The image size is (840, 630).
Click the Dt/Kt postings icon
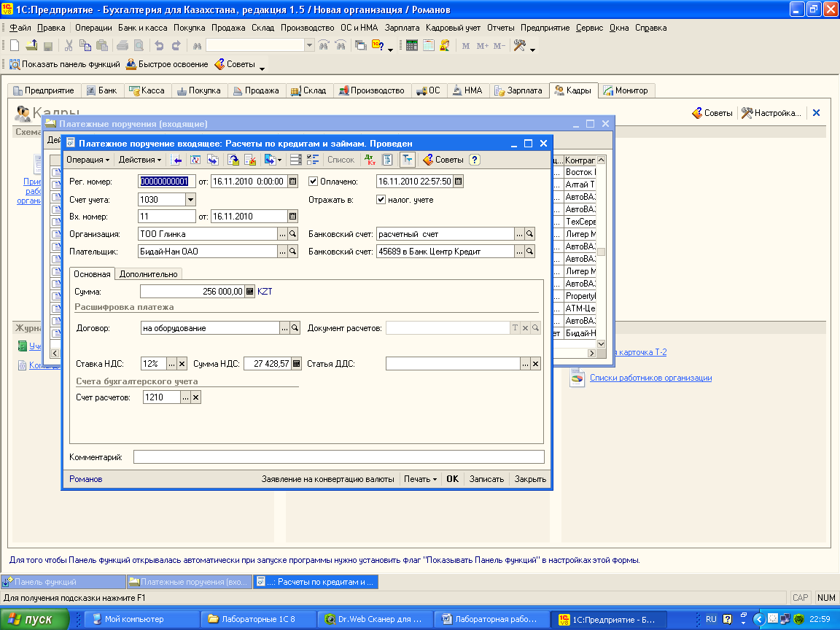(370, 160)
